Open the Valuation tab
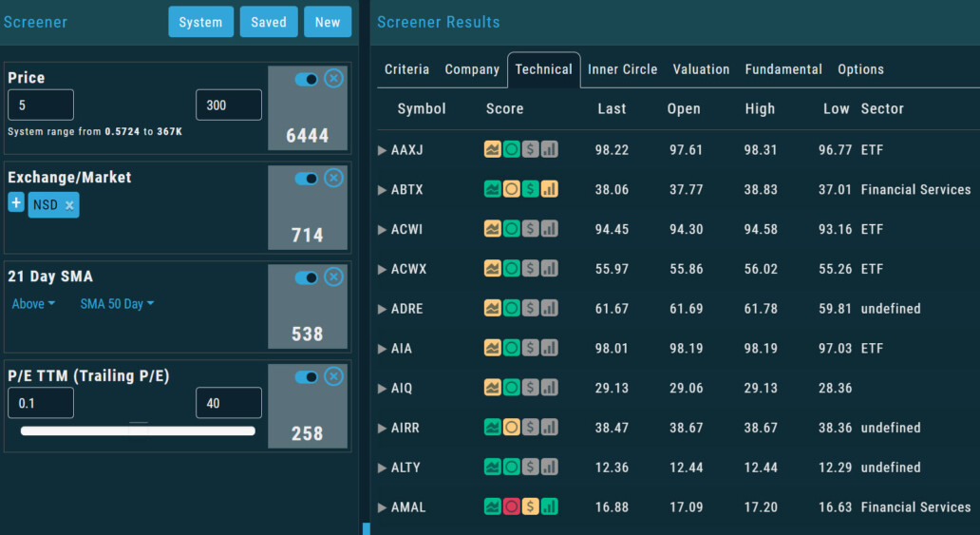The image size is (980, 535). pos(701,69)
